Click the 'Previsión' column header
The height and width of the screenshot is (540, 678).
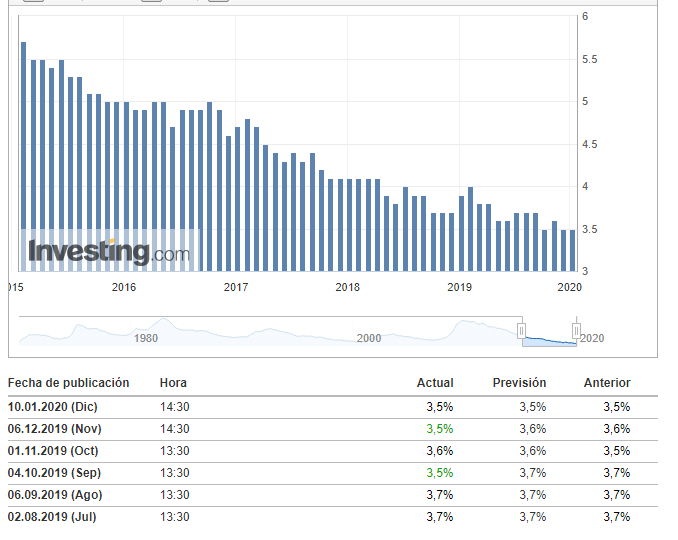pos(519,383)
